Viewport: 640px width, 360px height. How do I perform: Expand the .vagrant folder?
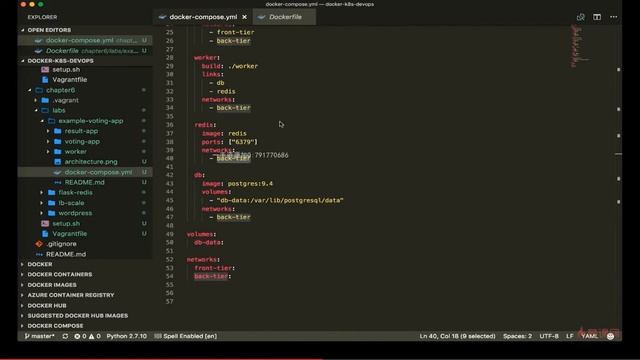pyautogui.click(x=65, y=100)
